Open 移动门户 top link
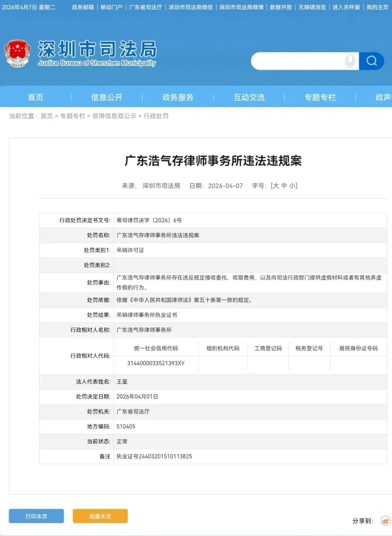Screen dimensions: 392x536 (x=111, y=7)
